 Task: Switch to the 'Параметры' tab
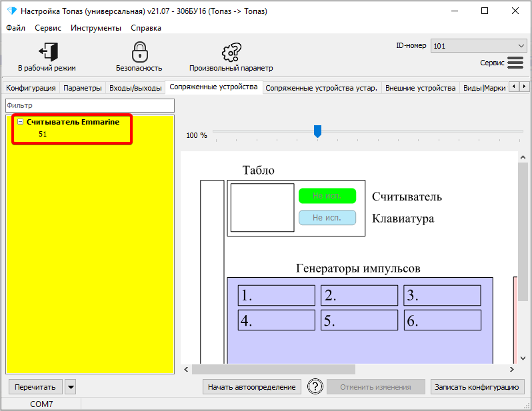click(x=83, y=88)
